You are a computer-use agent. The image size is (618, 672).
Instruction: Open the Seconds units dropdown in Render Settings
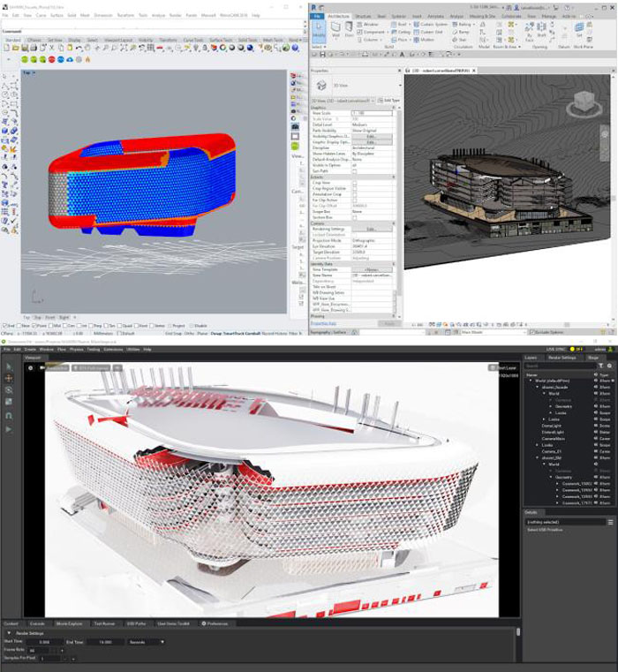click(146, 642)
